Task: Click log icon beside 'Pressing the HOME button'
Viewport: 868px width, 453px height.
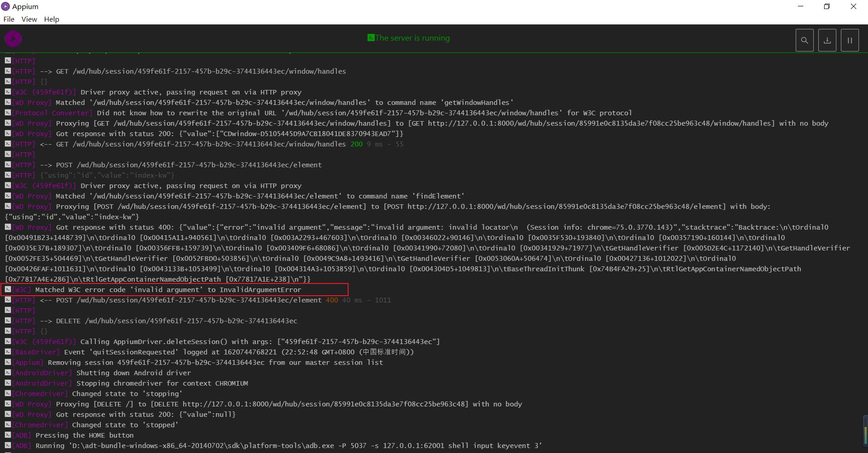Action: pos(8,435)
